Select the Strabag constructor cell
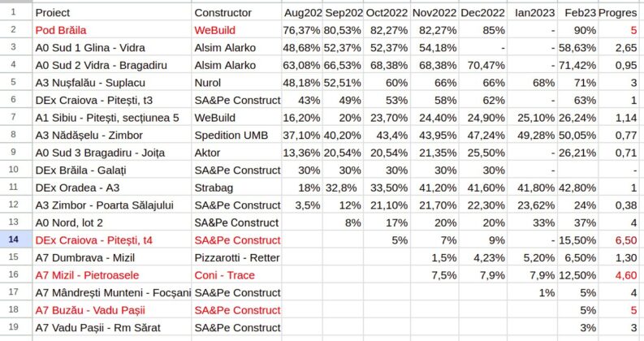 236,187
